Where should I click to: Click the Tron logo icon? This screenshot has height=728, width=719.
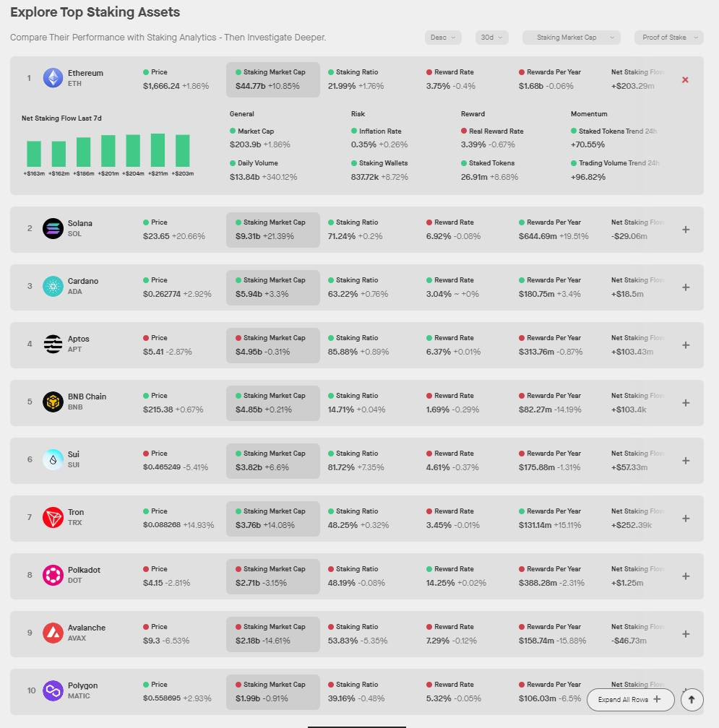click(53, 517)
